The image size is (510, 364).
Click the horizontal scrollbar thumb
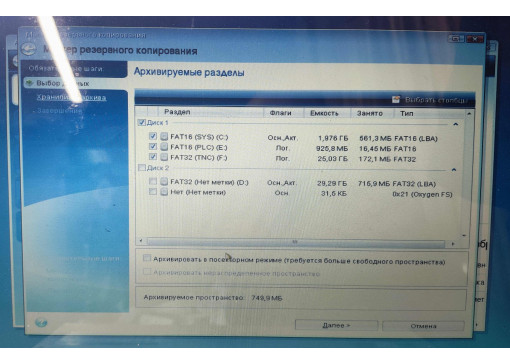[x=295, y=242]
